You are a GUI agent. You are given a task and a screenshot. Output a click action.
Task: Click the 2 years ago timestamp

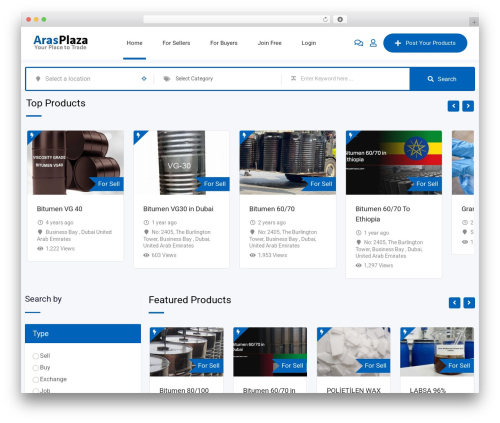[272, 223]
